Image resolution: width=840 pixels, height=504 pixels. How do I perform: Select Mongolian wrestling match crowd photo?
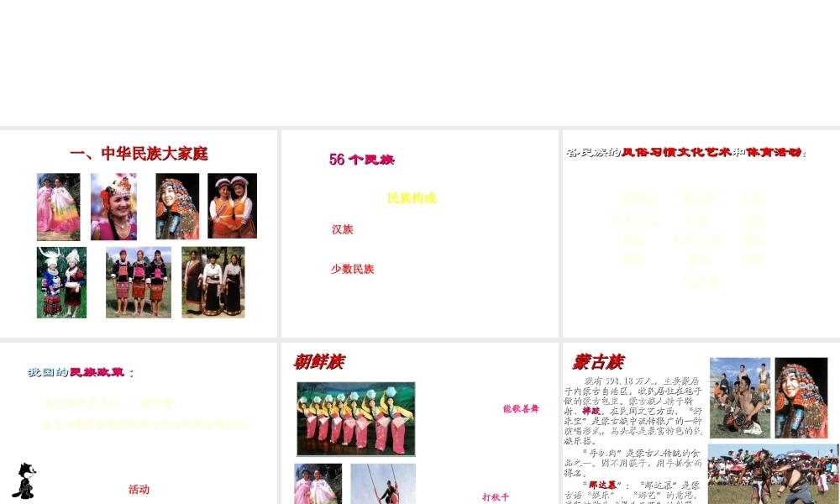tap(774, 474)
